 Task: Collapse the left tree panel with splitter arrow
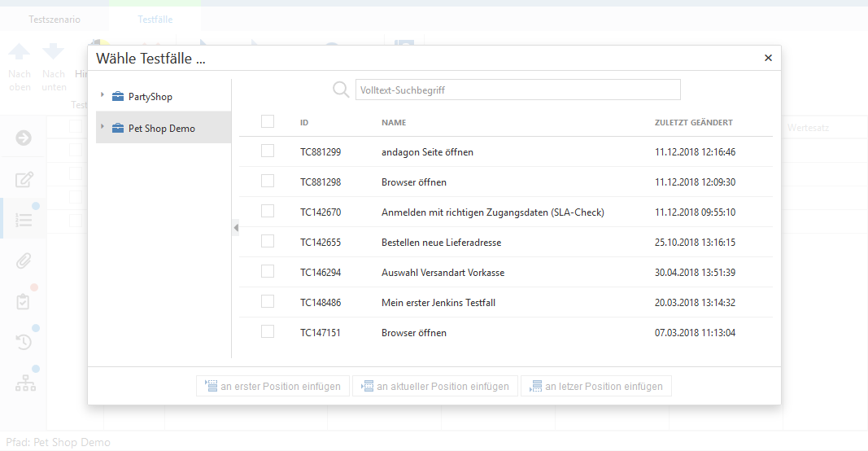coord(236,228)
